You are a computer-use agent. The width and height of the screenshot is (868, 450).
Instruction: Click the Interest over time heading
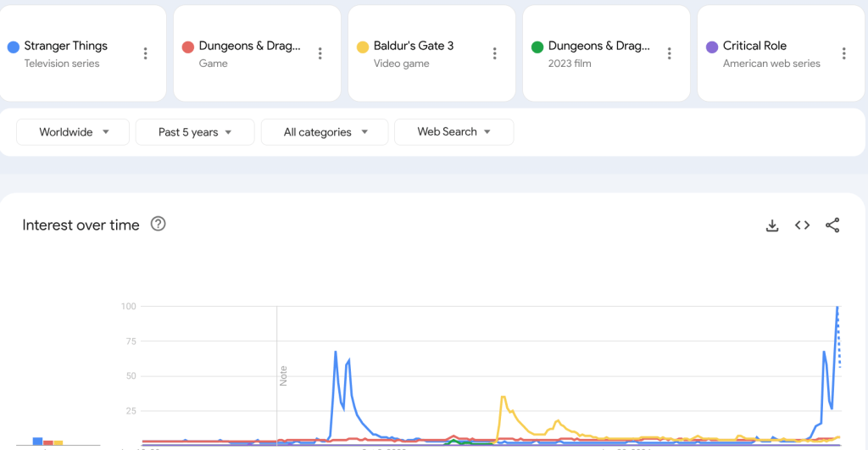(x=81, y=225)
